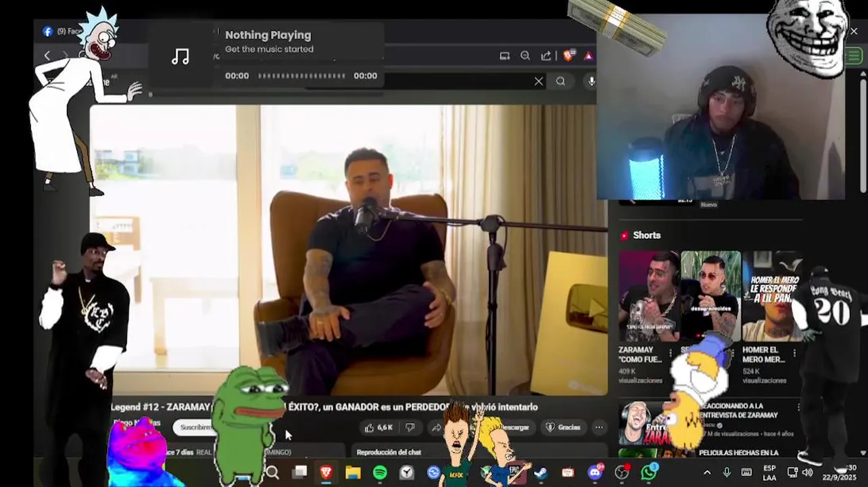Dislike the video with thumbs-down
Image resolution: width=868 pixels, height=487 pixels.
(x=410, y=427)
